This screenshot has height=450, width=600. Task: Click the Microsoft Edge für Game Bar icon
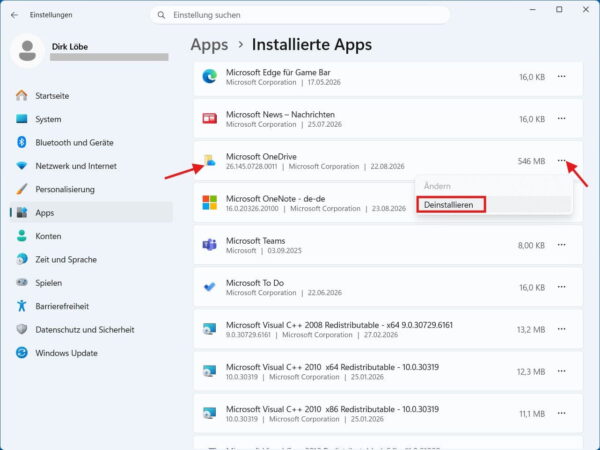[209, 77]
